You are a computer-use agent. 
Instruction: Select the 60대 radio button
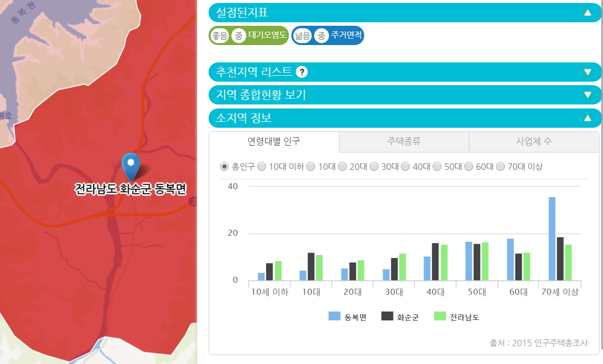click(469, 167)
